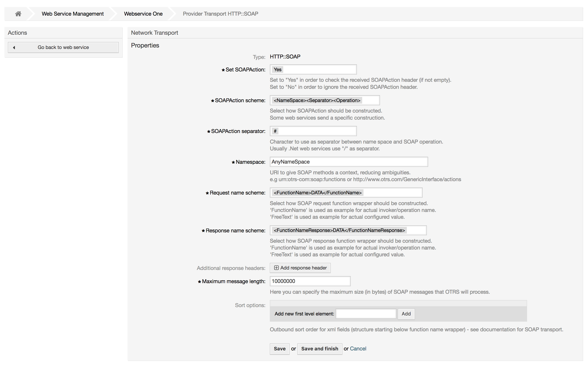Click the Add response header button

(x=300, y=268)
